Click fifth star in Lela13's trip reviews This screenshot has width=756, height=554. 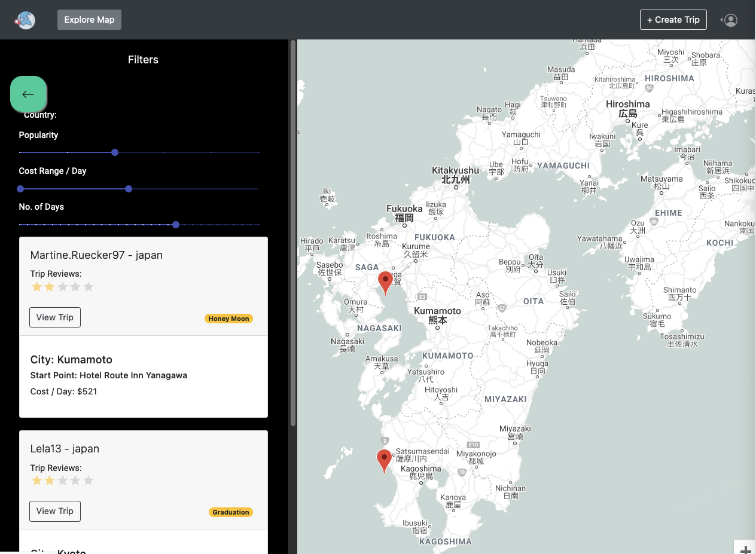point(89,480)
